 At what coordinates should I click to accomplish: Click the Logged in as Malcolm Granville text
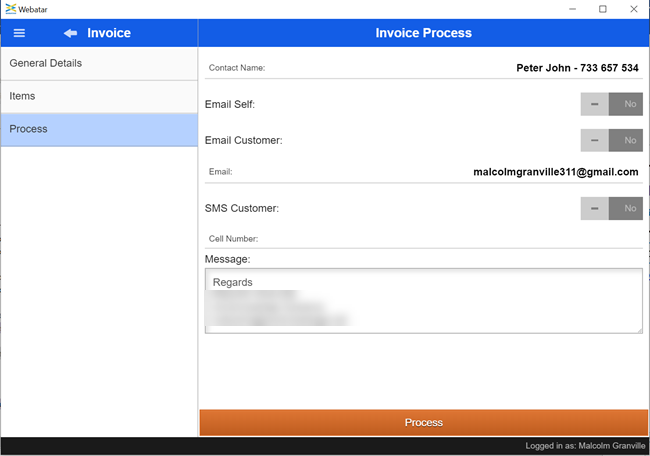[584, 446]
